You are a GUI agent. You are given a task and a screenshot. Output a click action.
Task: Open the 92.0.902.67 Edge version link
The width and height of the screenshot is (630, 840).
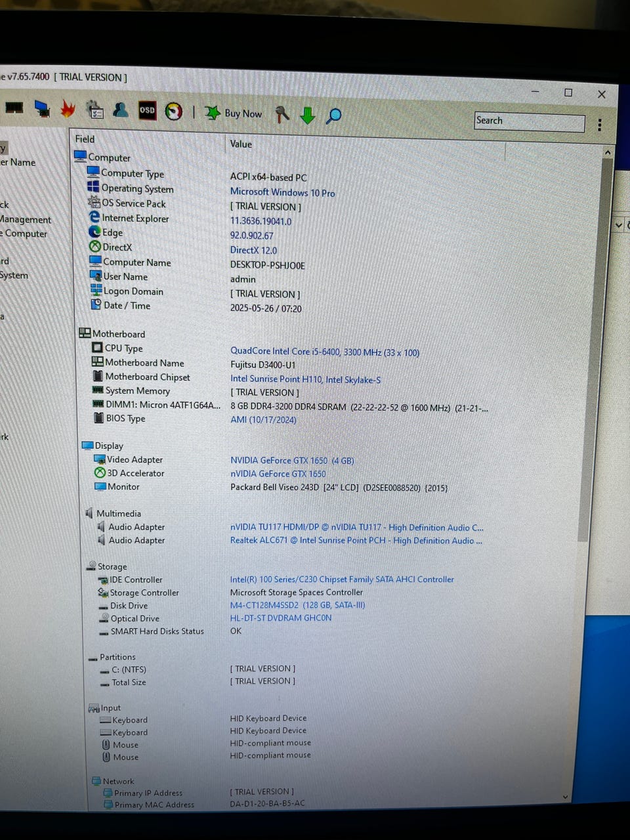pyautogui.click(x=251, y=236)
